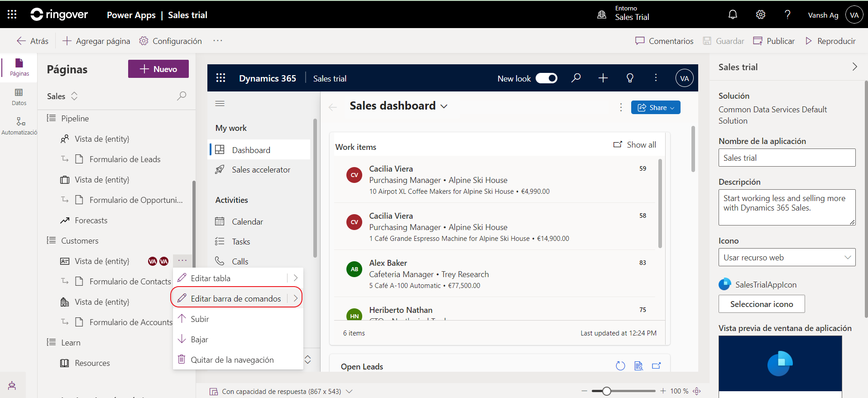Toggle the New look switch

[547, 78]
